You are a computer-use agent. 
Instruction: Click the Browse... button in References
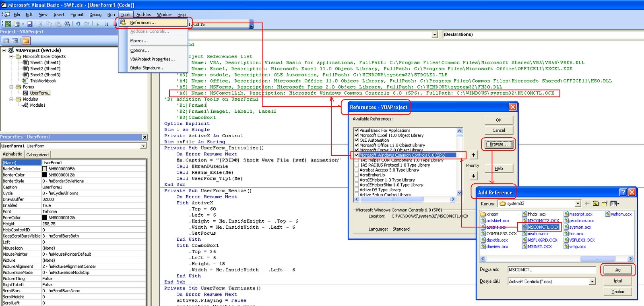pyautogui.click(x=498, y=144)
